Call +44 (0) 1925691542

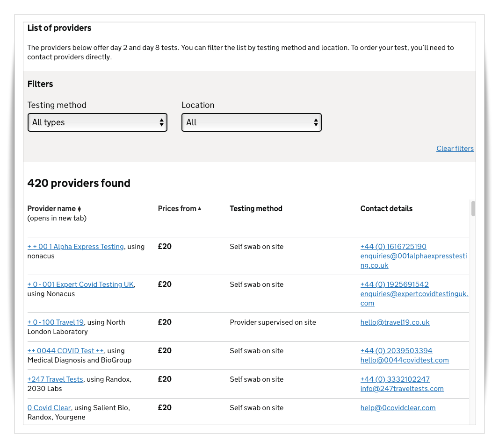[x=395, y=284]
